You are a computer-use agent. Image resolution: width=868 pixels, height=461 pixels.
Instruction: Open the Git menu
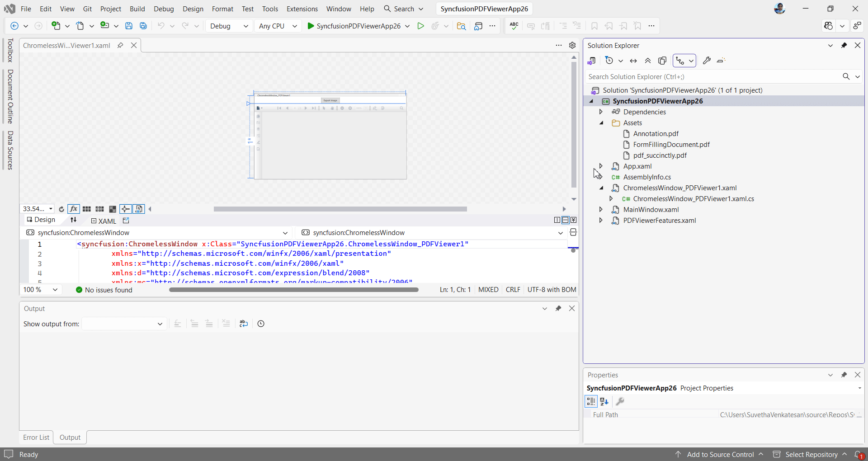coord(87,9)
